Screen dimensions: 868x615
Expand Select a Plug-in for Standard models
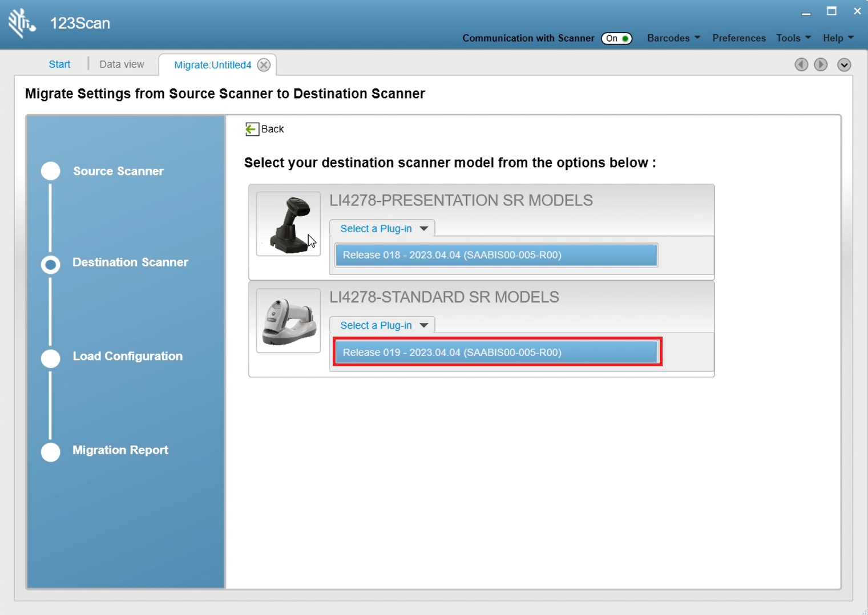pos(382,325)
